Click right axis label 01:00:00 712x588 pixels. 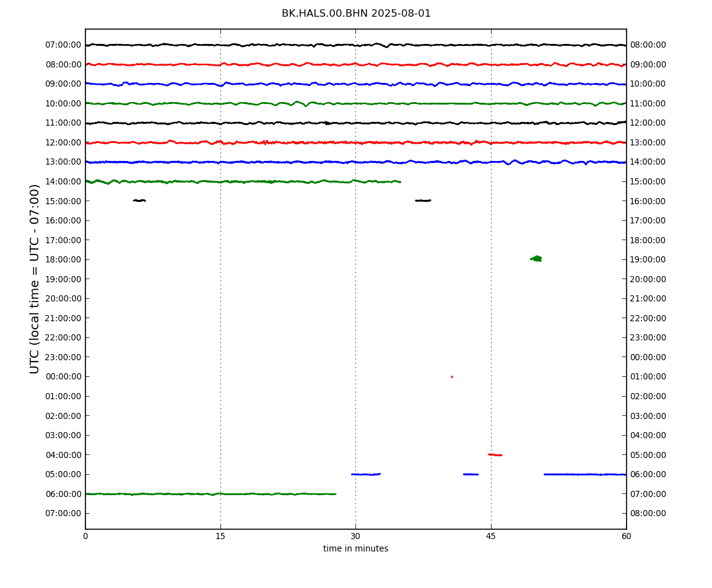tap(648, 376)
